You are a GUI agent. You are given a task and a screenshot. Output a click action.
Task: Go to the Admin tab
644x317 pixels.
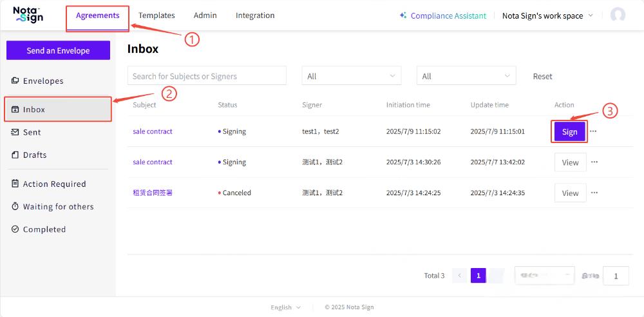[205, 15]
